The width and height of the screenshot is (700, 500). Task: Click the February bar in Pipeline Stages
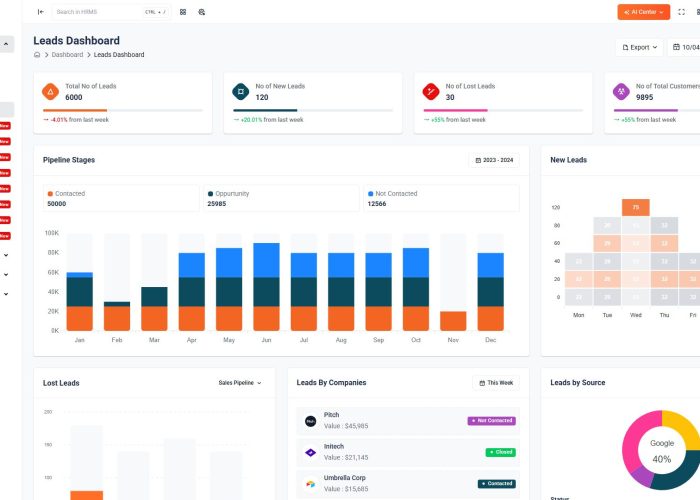(117, 316)
